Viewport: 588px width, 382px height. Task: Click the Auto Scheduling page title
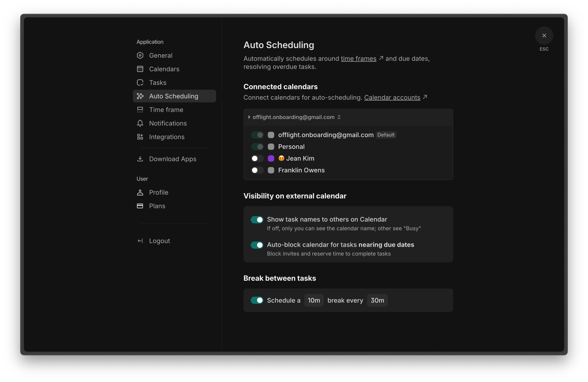tap(279, 45)
